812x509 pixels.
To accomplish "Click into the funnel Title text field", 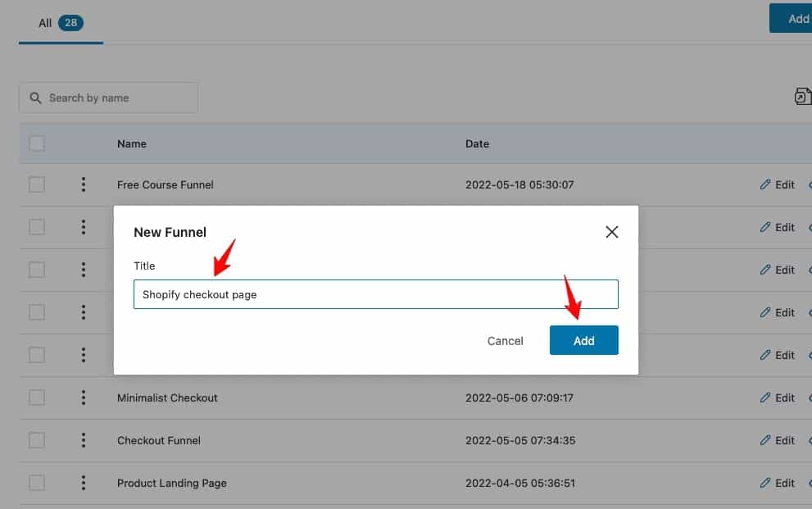I will click(x=375, y=294).
